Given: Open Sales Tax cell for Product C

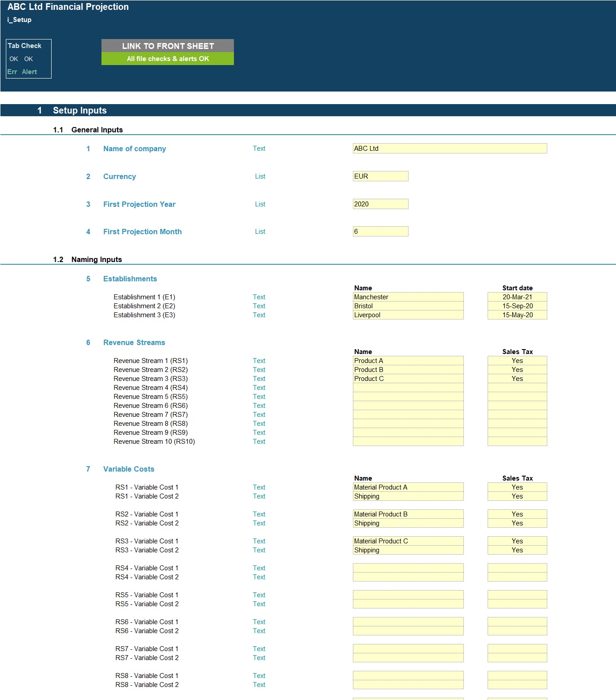Looking at the screenshot, I should 517,379.
